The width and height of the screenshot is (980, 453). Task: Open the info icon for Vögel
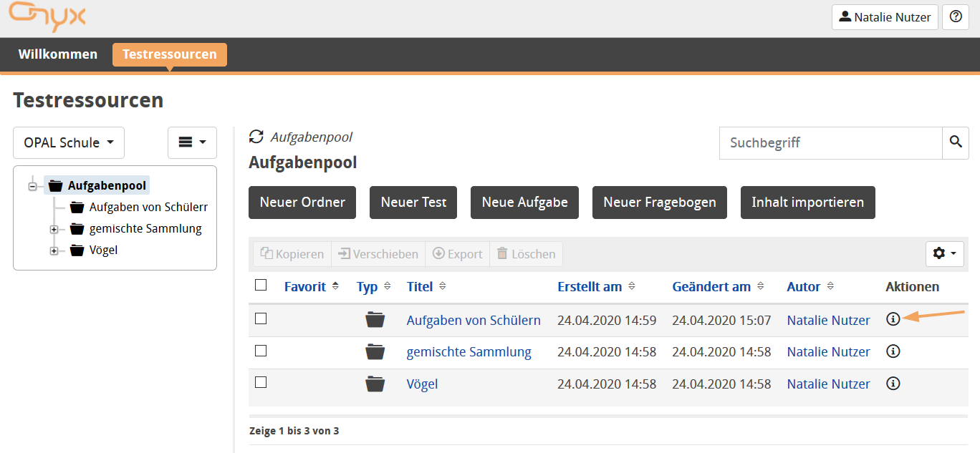(x=893, y=383)
